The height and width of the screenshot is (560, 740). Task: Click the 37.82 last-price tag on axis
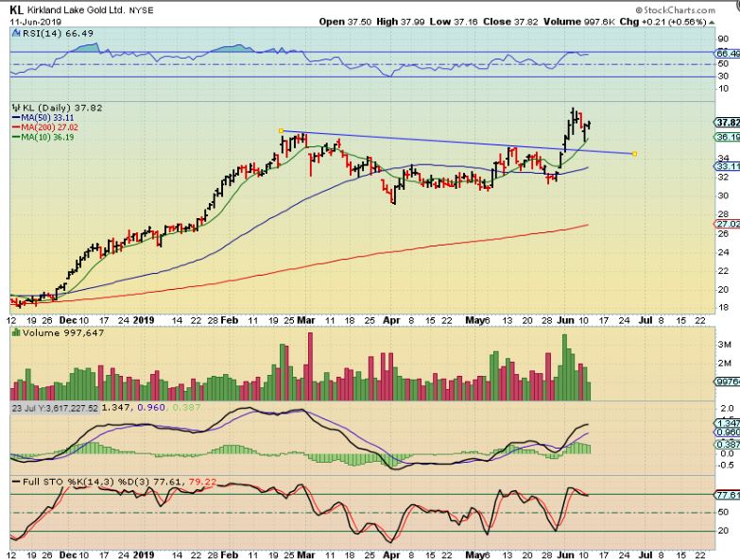(728, 123)
